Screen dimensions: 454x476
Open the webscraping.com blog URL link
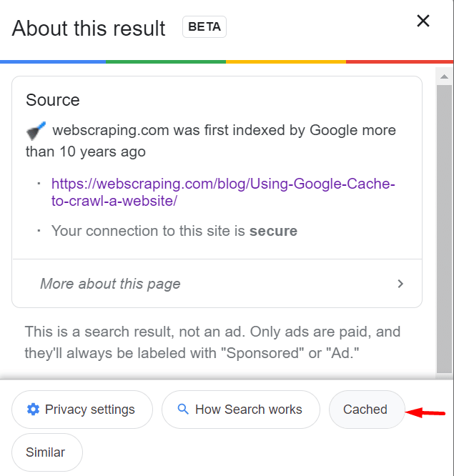[x=222, y=192]
